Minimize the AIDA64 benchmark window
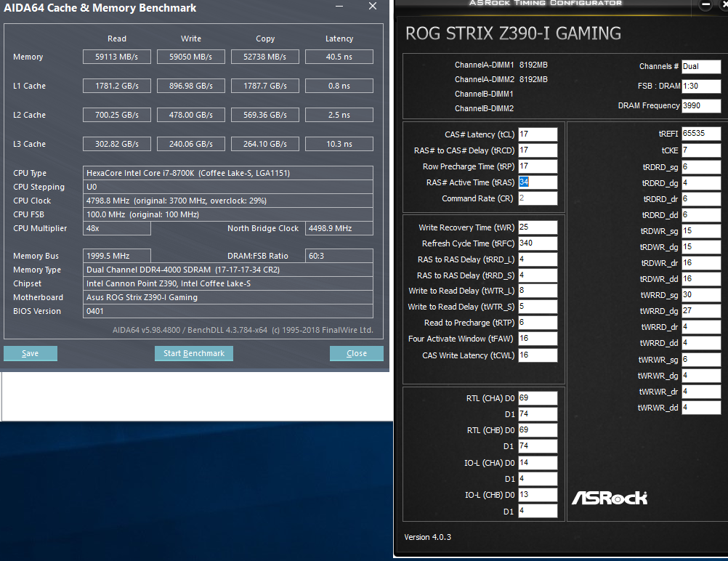This screenshot has width=728, height=561. 339,6
